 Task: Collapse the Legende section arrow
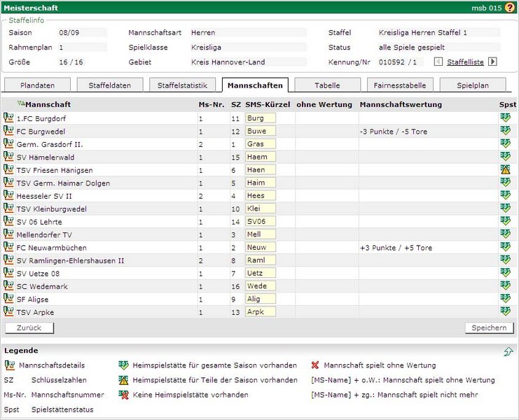pyautogui.click(x=508, y=351)
